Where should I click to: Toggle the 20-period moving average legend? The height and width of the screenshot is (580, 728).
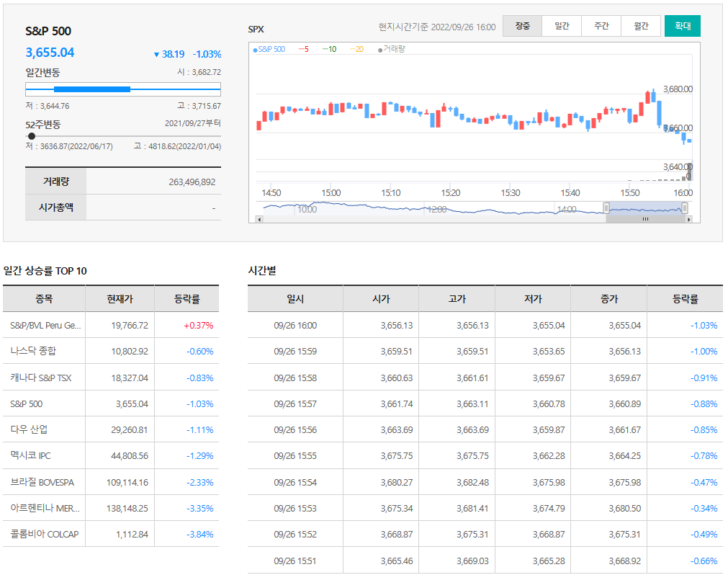pos(357,49)
